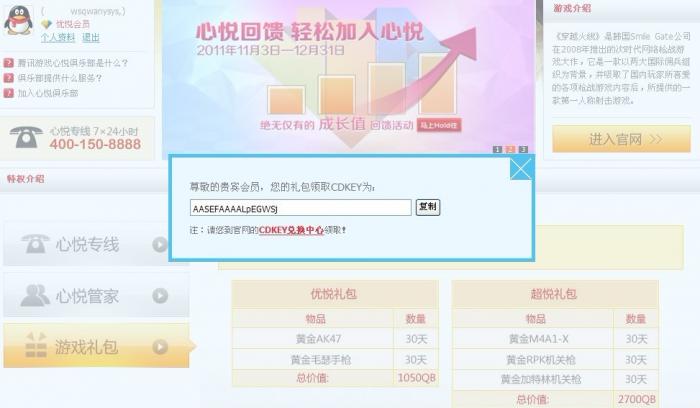700x408 pixels.
Task: Open the CDKEY兑换中心 link
Action: (291, 230)
